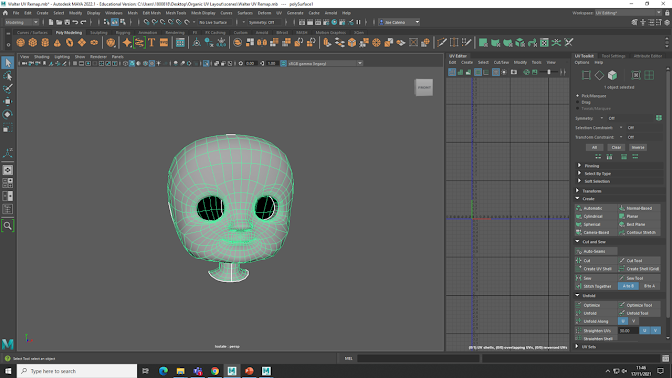Select Drag radio option
672x378 pixels.
pos(578,102)
